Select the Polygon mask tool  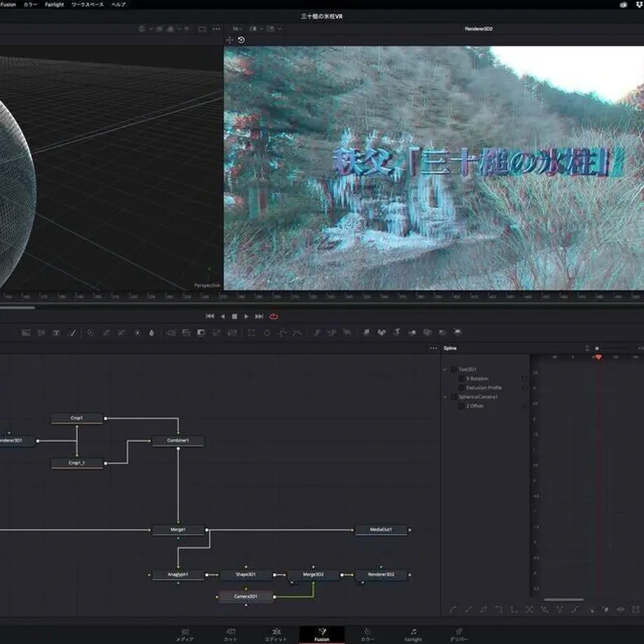point(283,334)
